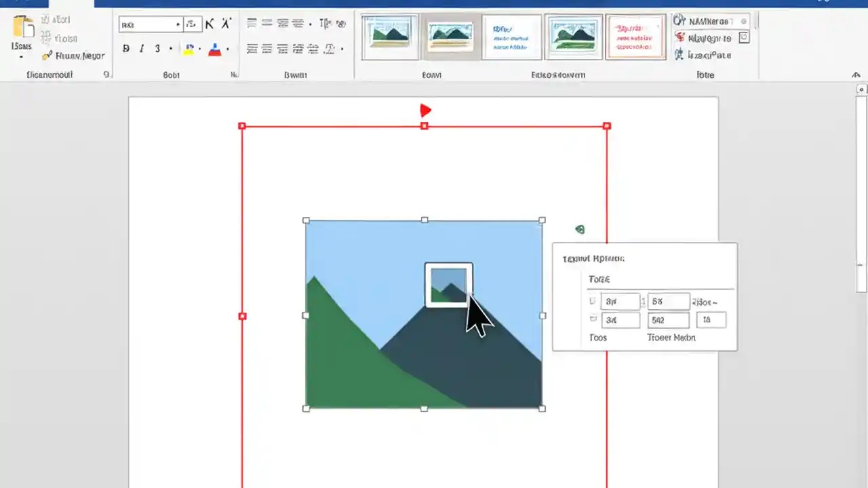The width and height of the screenshot is (868, 488).
Task: Toggle the small checkbox near the Editing group
Action: 744,39
